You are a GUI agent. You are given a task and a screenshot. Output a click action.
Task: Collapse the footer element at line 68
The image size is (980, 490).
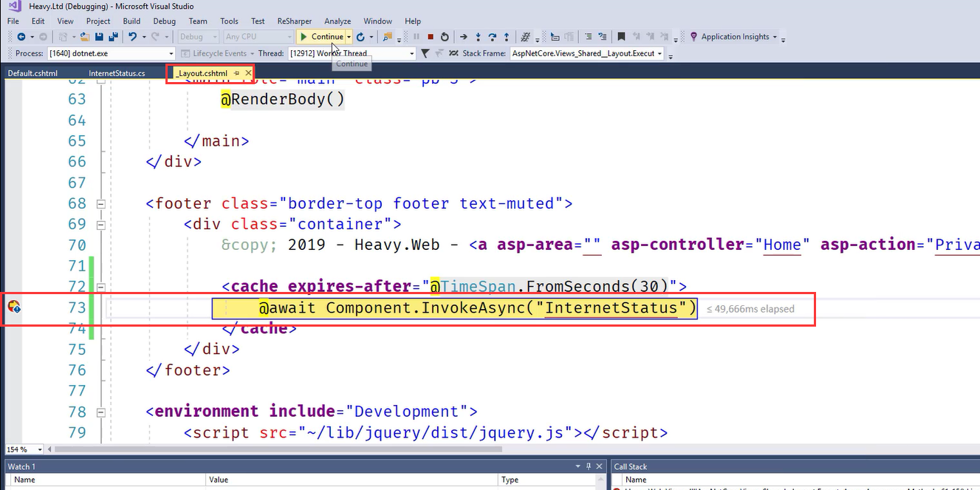(101, 203)
